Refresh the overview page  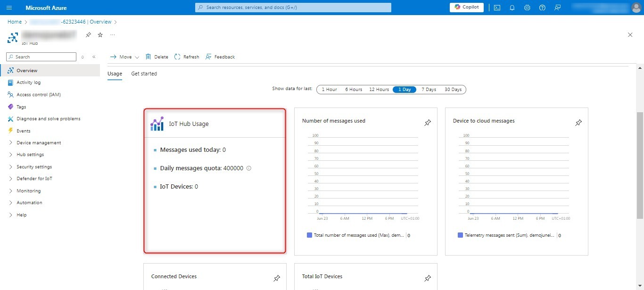tap(187, 57)
